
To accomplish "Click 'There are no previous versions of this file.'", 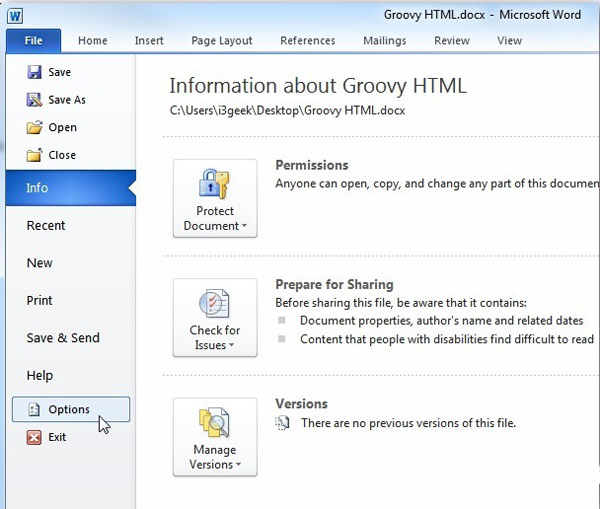I will [x=408, y=423].
